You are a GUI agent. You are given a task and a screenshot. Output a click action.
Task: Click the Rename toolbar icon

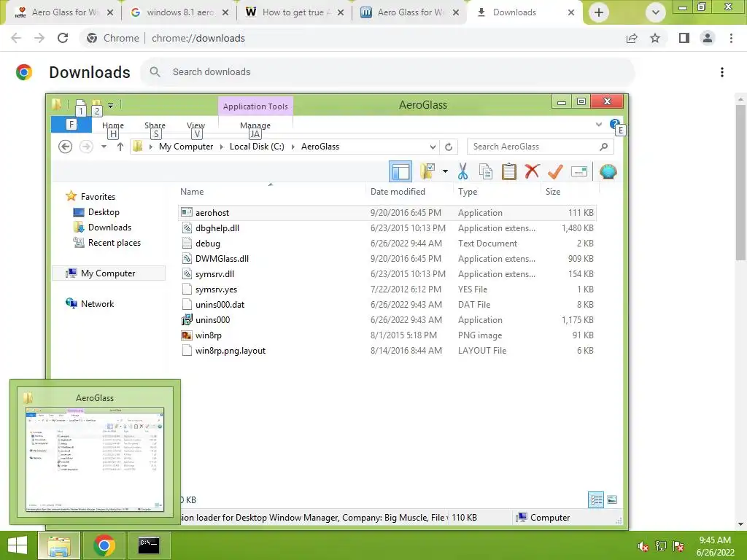[x=578, y=171]
